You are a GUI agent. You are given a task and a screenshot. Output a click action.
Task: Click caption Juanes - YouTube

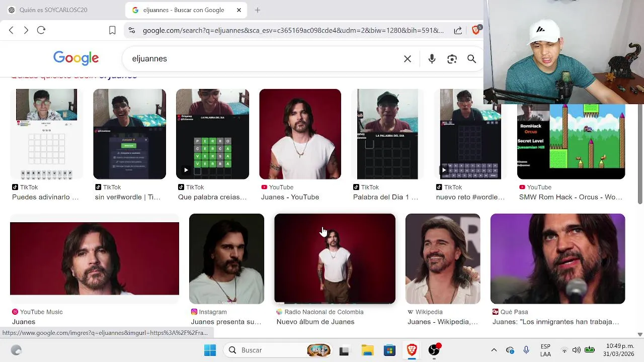pos(290,197)
